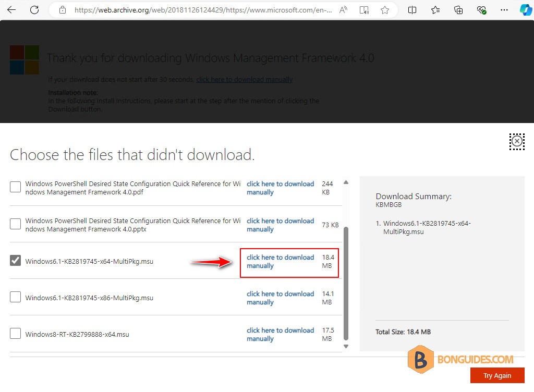Open the Read aloud icon in address bar
The height and width of the screenshot is (392, 534).
[343, 10]
